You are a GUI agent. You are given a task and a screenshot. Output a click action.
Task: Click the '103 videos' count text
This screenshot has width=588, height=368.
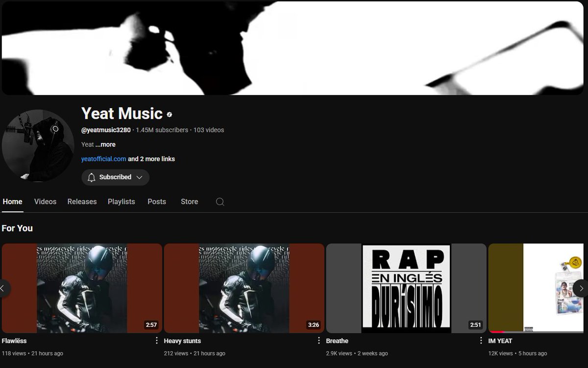209,130
